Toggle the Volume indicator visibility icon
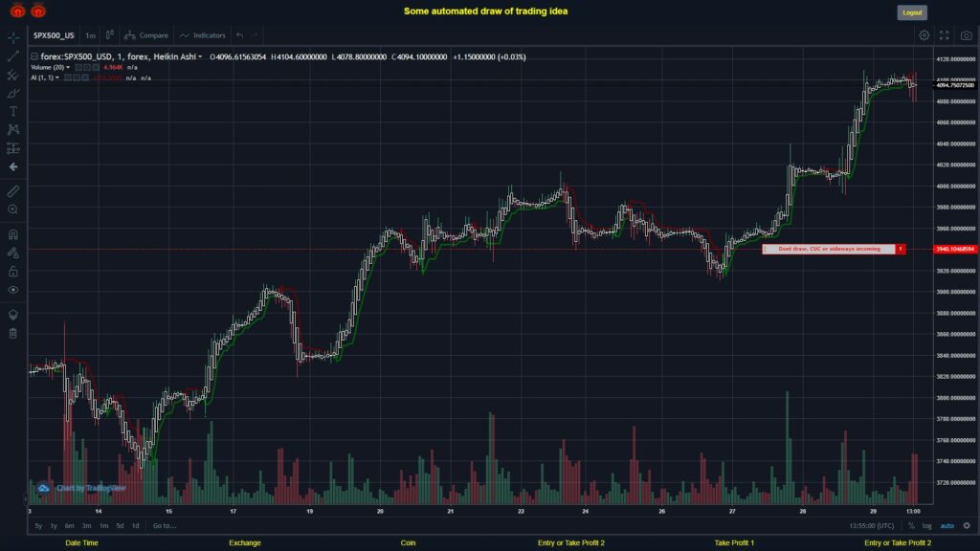The width and height of the screenshot is (980, 551). coord(78,68)
